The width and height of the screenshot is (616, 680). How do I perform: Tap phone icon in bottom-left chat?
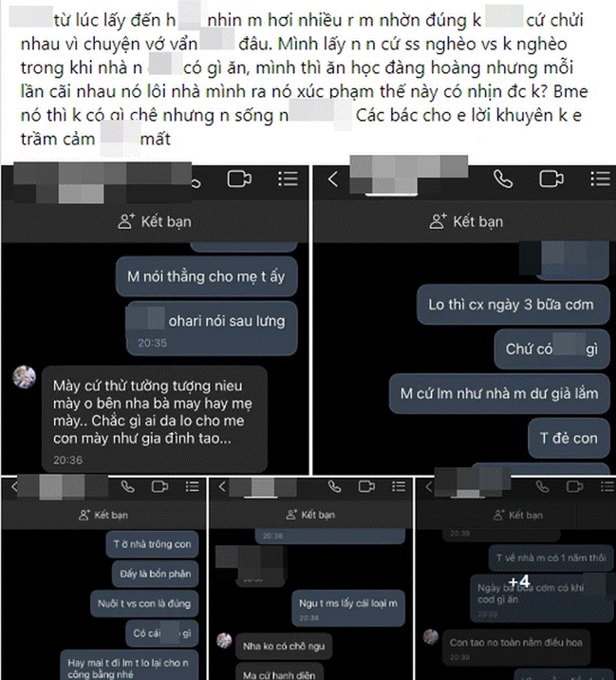click(x=127, y=486)
